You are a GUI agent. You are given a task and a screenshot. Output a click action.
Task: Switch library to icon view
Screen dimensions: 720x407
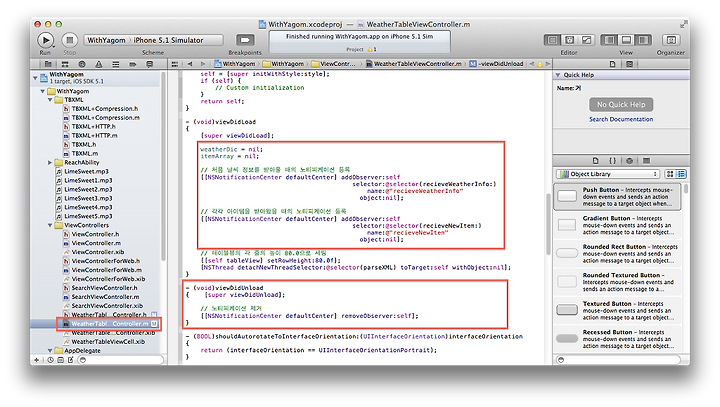[670, 174]
